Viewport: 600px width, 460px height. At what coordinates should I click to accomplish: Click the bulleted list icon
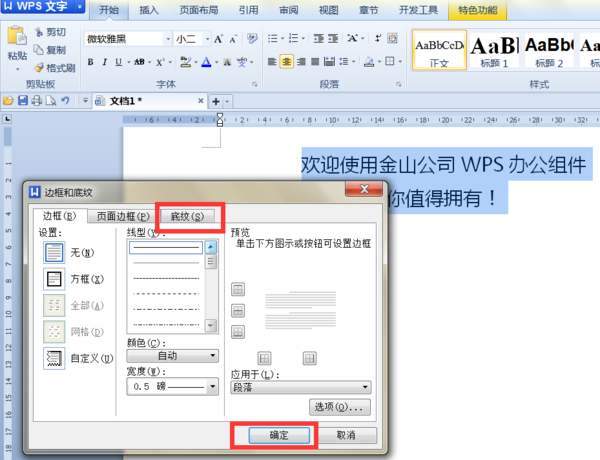point(272,38)
